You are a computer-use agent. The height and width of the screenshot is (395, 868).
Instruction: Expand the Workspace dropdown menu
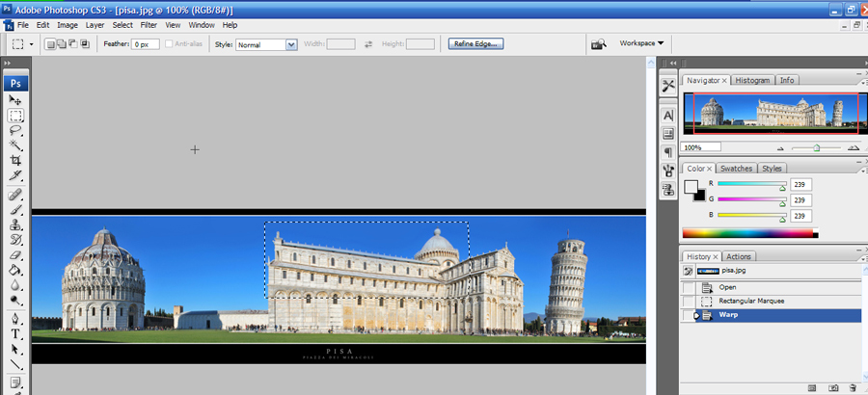(x=641, y=43)
